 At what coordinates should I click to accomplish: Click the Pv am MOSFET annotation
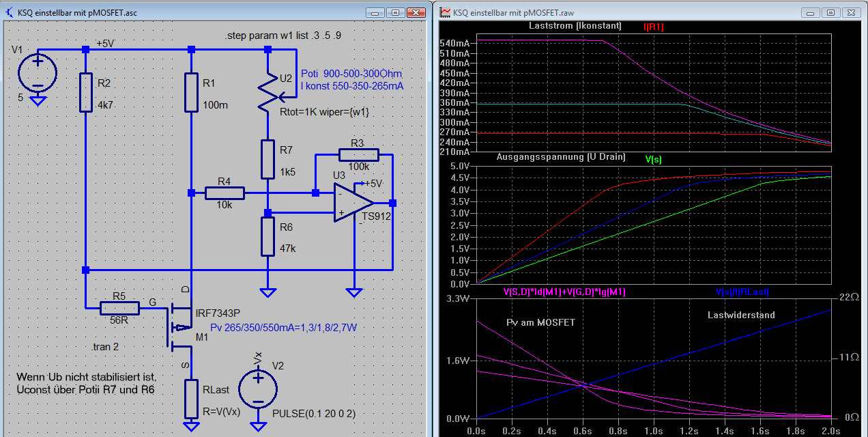[541, 322]
